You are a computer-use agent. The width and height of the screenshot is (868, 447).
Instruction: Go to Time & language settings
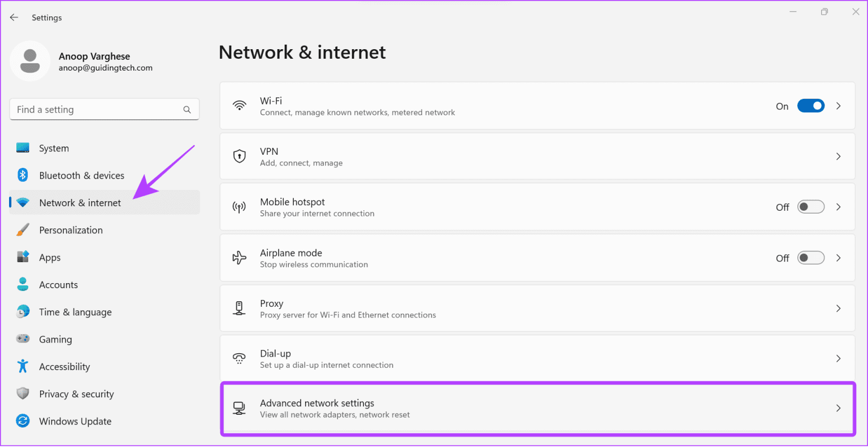(75, 312)
